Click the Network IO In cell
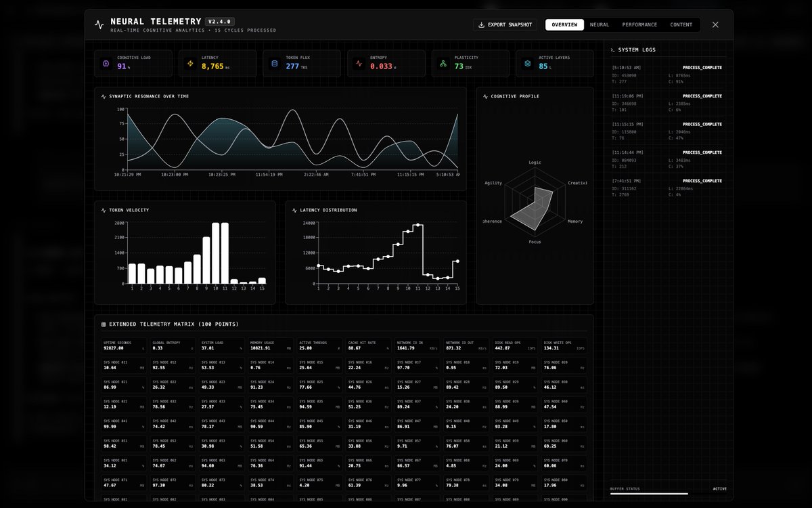 418,345
